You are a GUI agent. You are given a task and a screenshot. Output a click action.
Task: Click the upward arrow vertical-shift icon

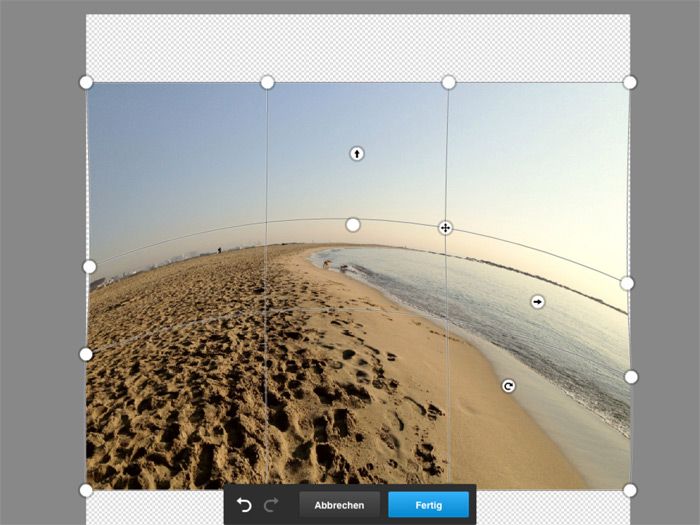click(356, 153)
